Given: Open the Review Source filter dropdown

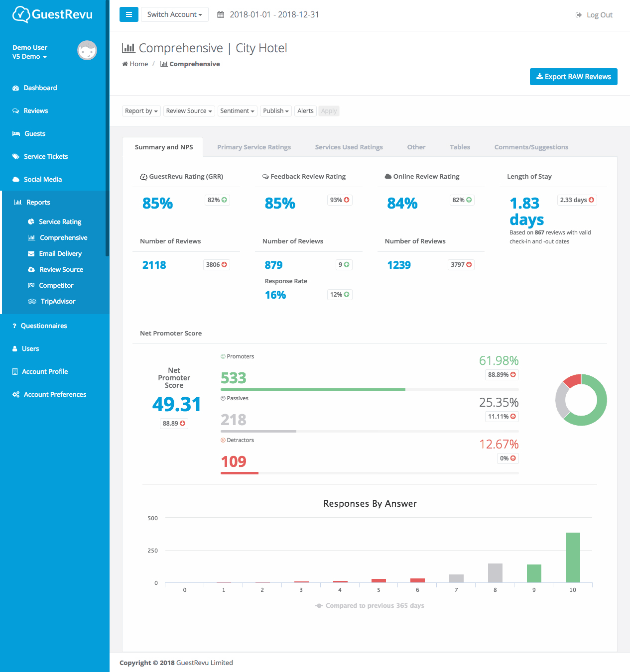Looking at the screenshot, I should [189, 111].
